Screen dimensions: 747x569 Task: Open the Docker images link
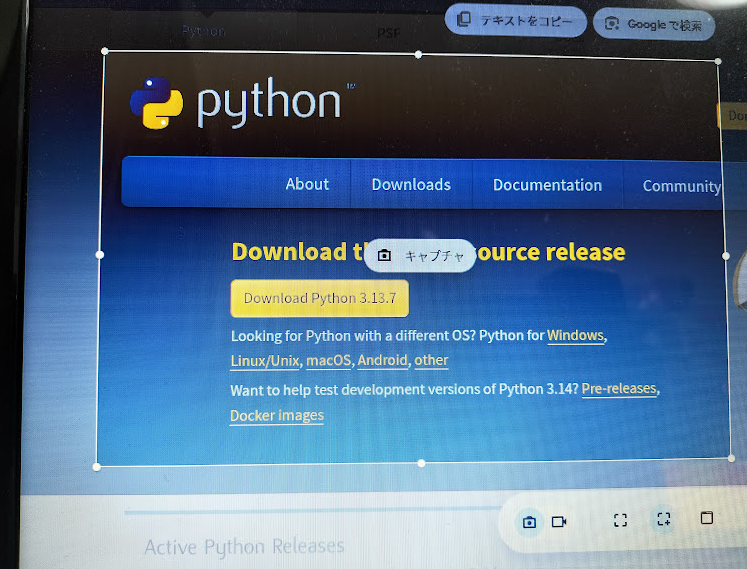coord(277,415)
